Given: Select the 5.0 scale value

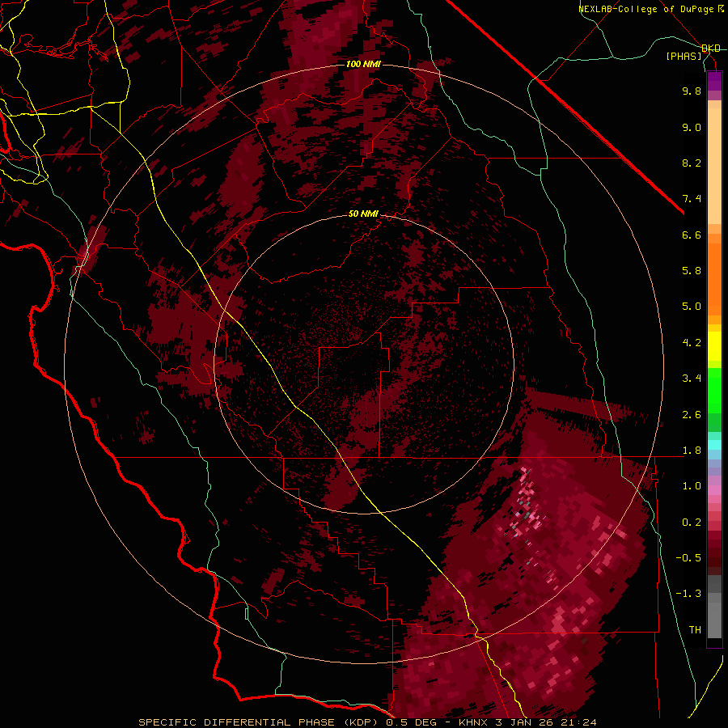Looking at the screenshot, I should (x=692, y=307).
